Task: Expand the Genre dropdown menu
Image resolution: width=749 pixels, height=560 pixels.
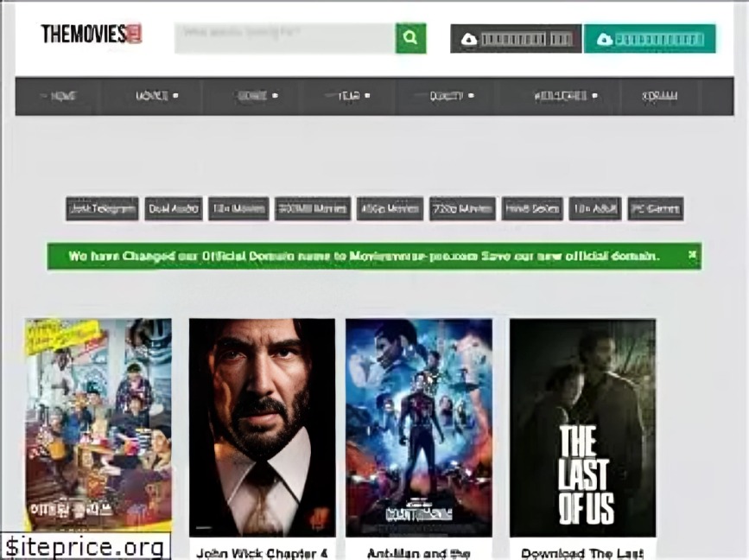Action: [257, 96]
